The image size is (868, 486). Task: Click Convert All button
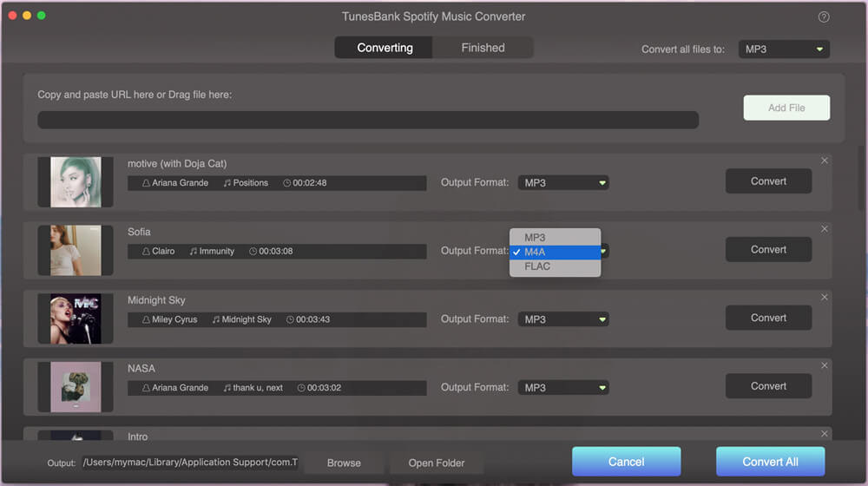pos(770,462)
